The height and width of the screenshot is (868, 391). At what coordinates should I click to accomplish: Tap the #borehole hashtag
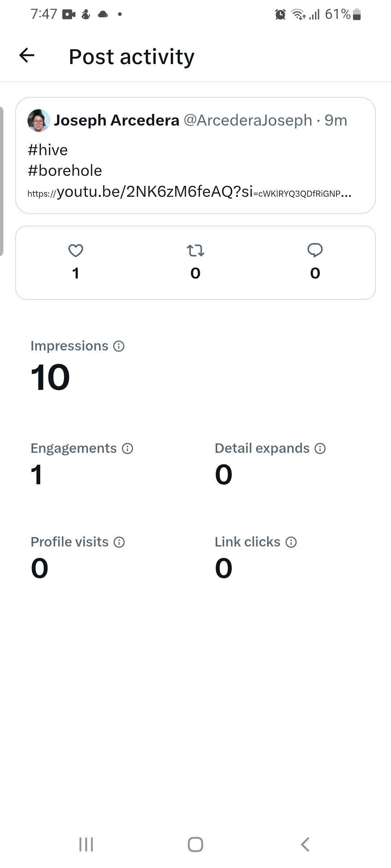(65, 170)
